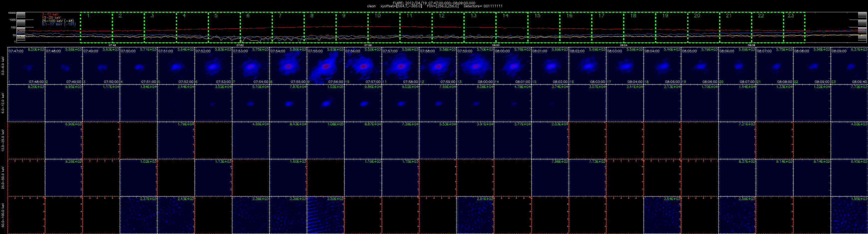Open the 12-25 keV image labeled 2.03E+04
The height and width of the screenshot is (234, 868).
550,140
